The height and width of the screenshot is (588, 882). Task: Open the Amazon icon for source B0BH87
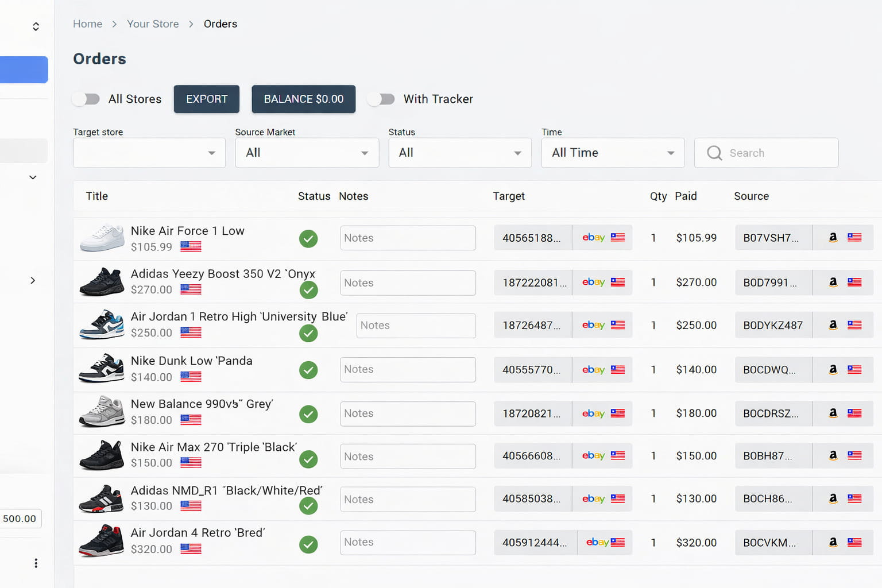point(833,455)
